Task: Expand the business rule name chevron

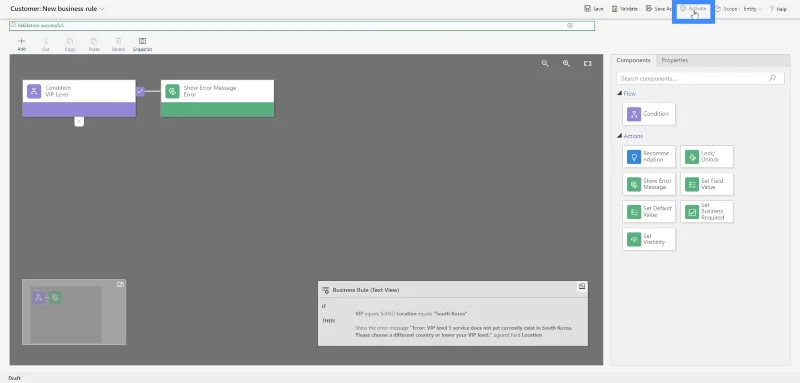Action: click(x=102, y=9)
